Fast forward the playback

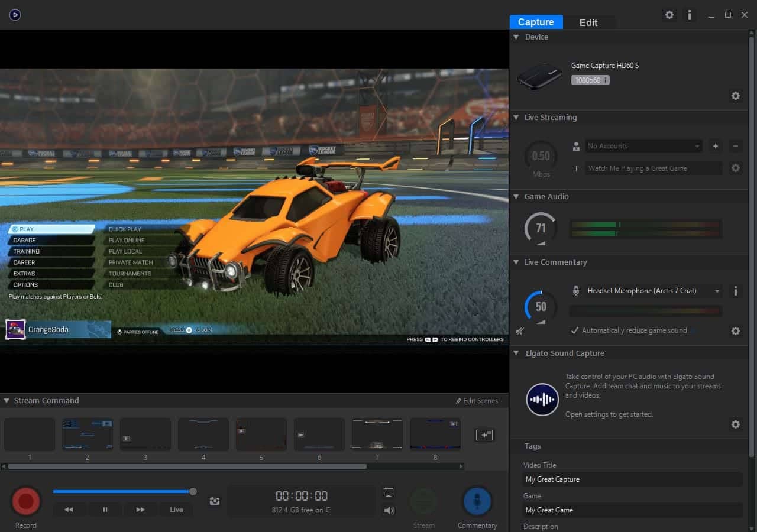pos(140,510)
